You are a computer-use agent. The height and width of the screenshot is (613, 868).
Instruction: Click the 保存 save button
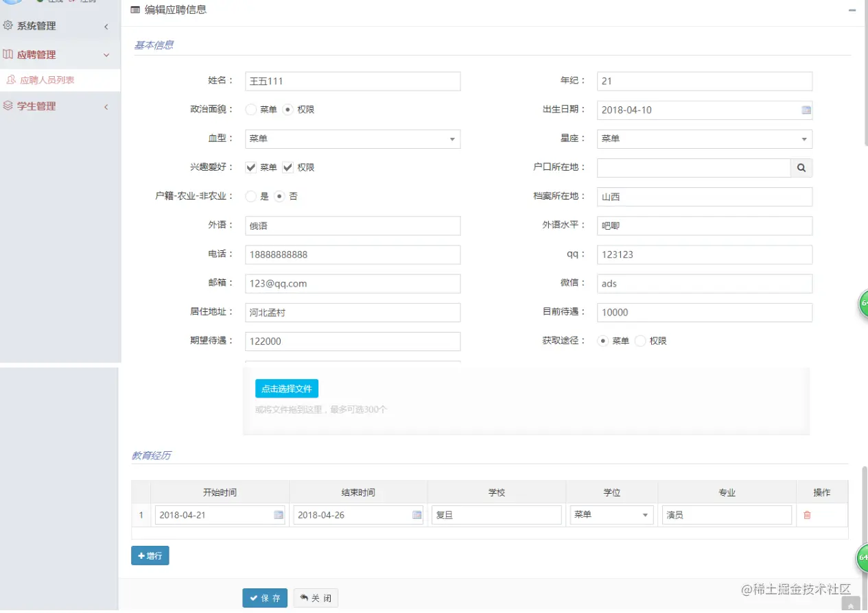click(x=265, y=598)
